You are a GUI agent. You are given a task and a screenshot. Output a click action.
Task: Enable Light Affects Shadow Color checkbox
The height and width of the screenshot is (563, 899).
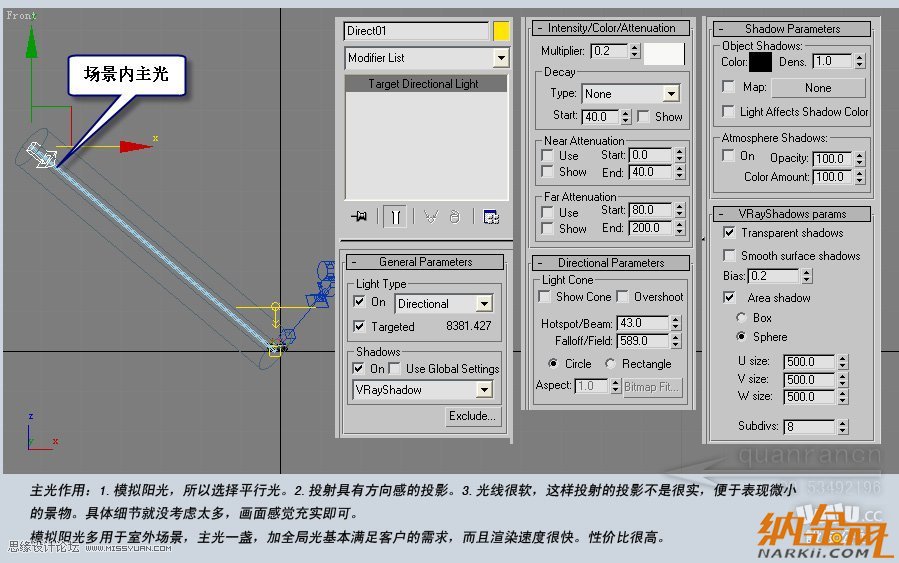click(x=728, y=111)
